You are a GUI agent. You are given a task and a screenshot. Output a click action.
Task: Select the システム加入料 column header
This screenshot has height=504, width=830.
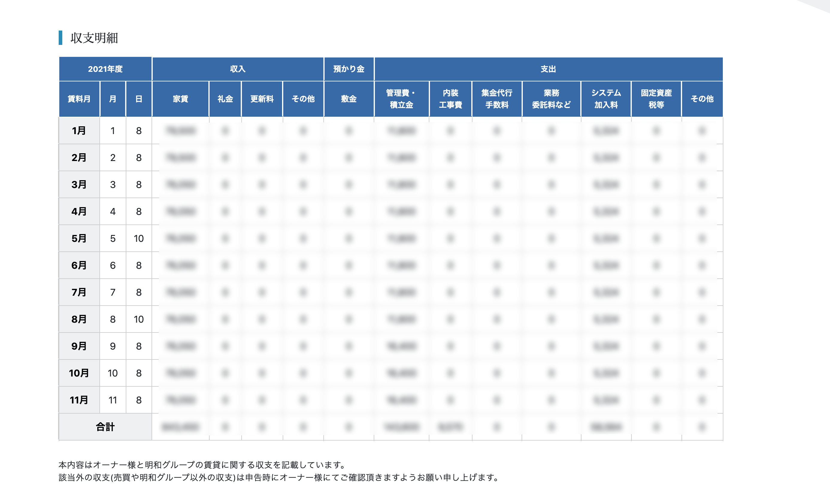[x=606, y=99]
